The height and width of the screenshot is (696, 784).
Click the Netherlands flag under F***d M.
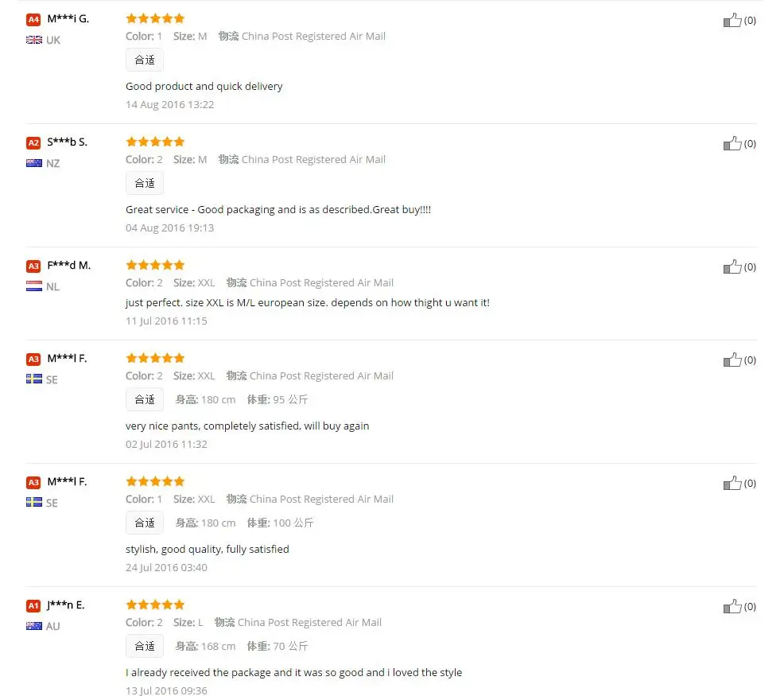(x=34, y=286)
